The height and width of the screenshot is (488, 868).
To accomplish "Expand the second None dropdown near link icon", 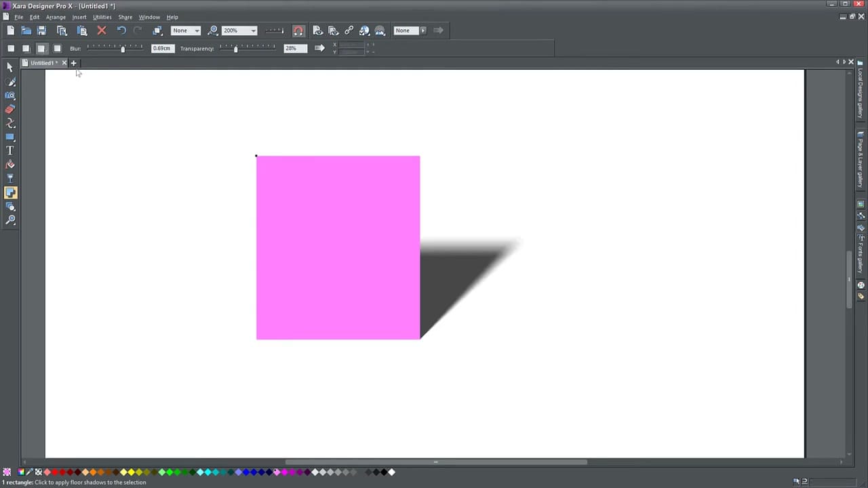I will [x=422, y=30].
